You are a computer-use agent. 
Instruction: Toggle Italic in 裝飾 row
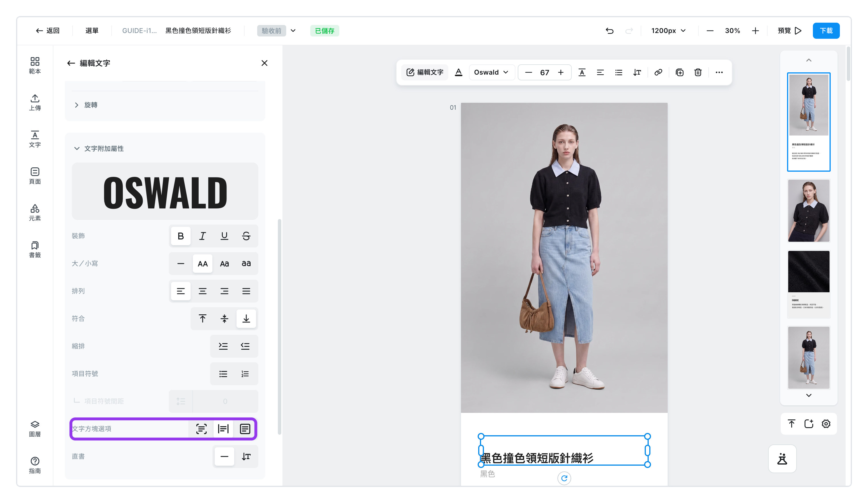[x=203, y=236]
